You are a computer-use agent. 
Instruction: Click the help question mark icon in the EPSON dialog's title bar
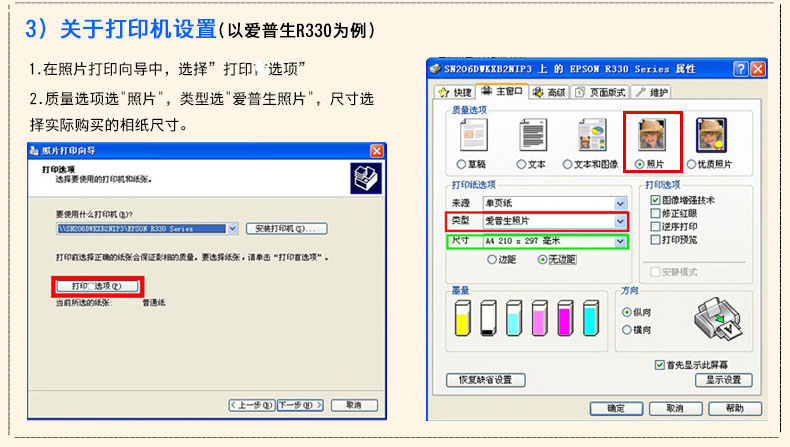pyautogui.click(x=740, y=69)
